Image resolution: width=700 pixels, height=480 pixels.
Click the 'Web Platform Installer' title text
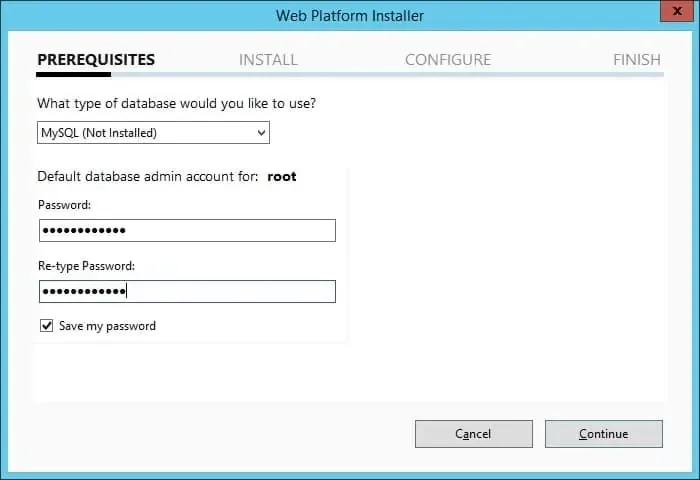tap(350, 16)
